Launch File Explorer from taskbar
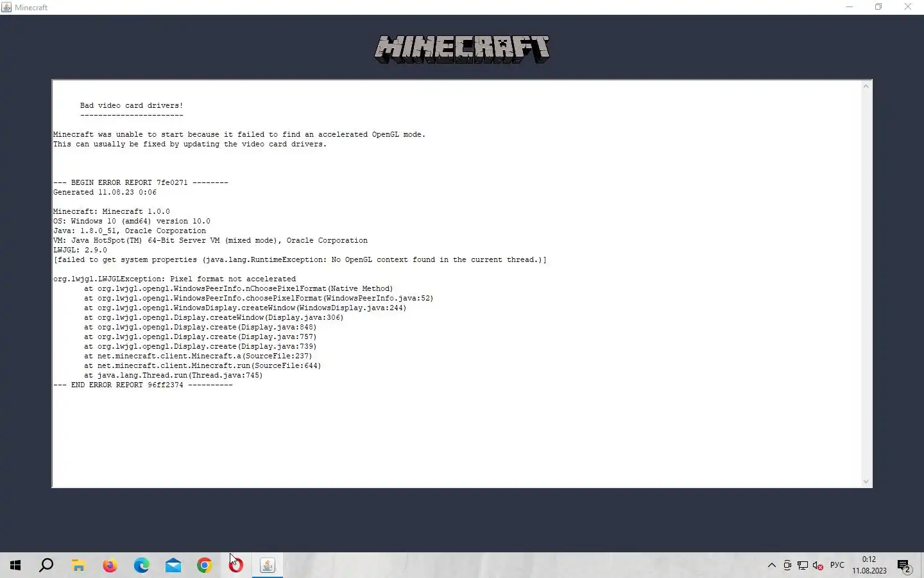 click(x=78, y=565)
